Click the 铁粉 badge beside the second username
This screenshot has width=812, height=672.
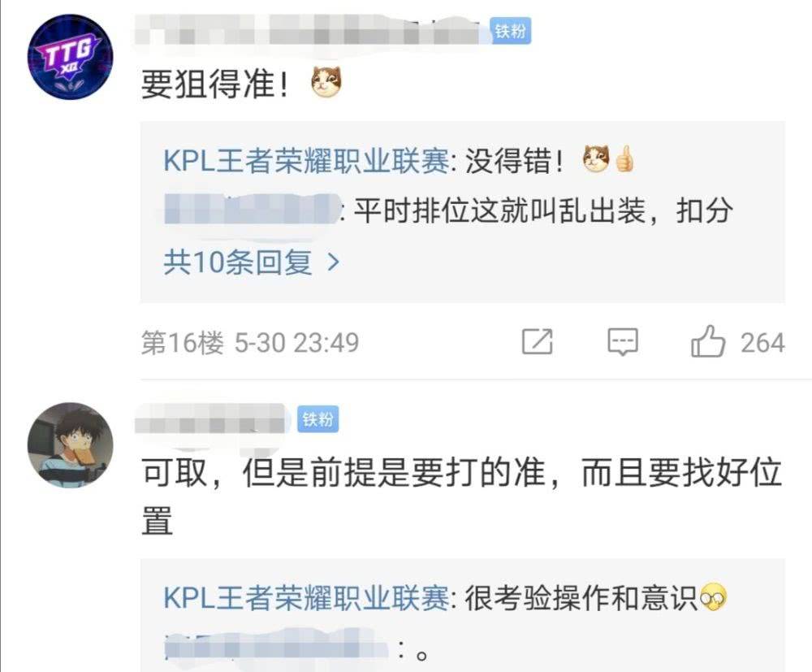point(318,419)
